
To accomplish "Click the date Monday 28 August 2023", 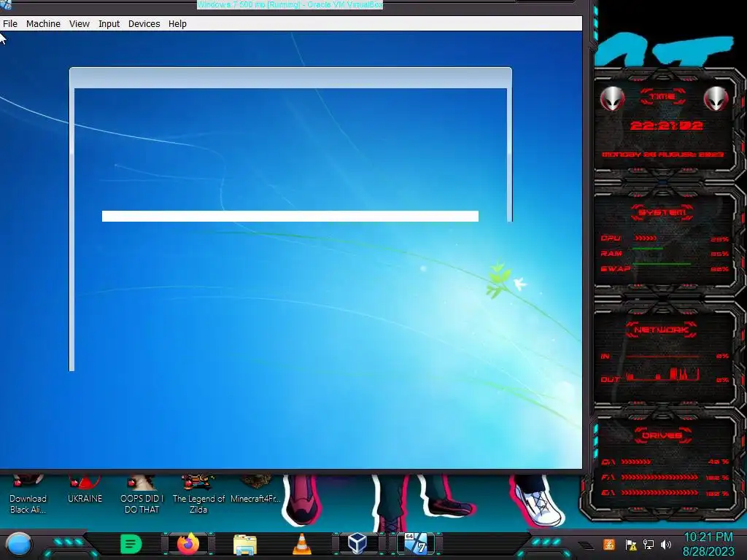I will coord(662,155).
